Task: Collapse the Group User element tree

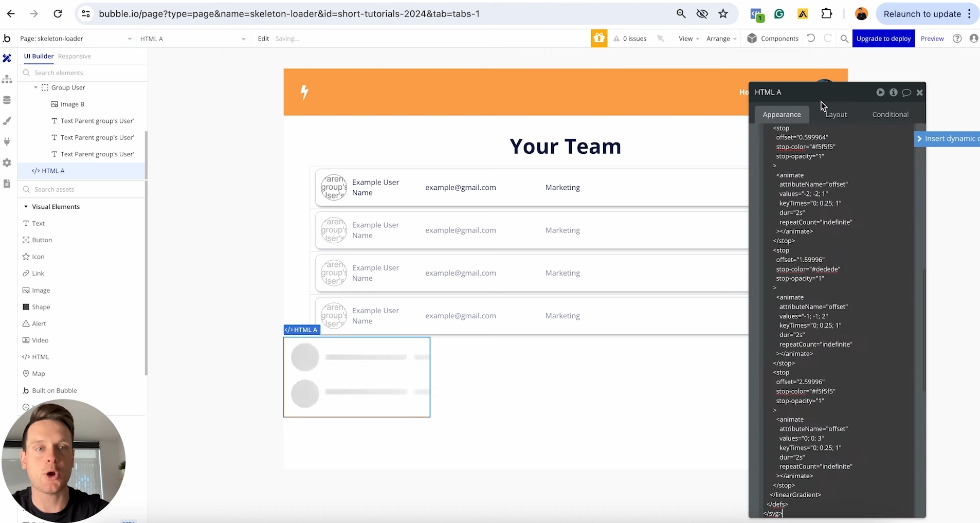Action: pyautogui.click(x=35, y=87)
